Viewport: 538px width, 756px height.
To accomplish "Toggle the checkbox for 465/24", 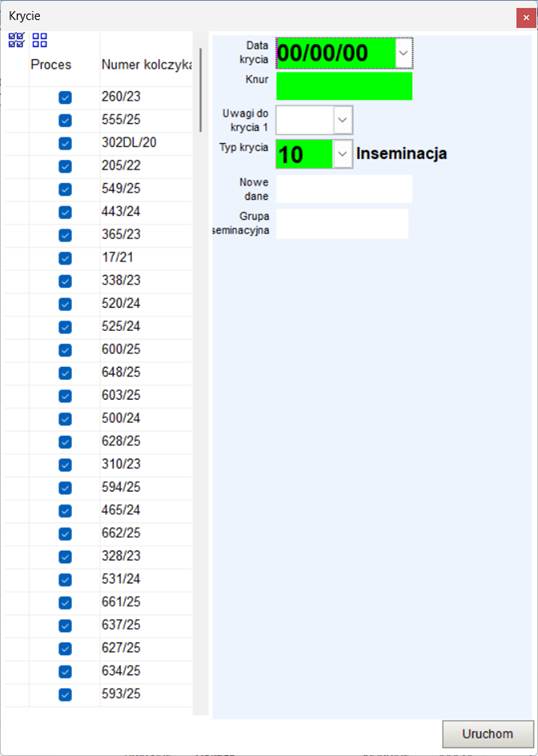I will (65, 511).
